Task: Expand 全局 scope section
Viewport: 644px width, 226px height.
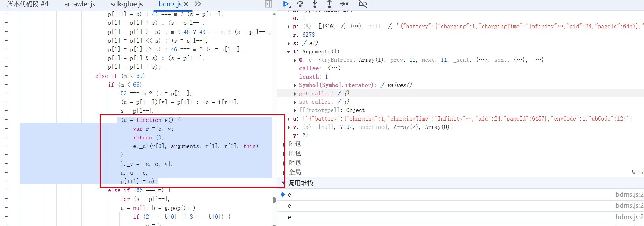Action: pos(284,172)
